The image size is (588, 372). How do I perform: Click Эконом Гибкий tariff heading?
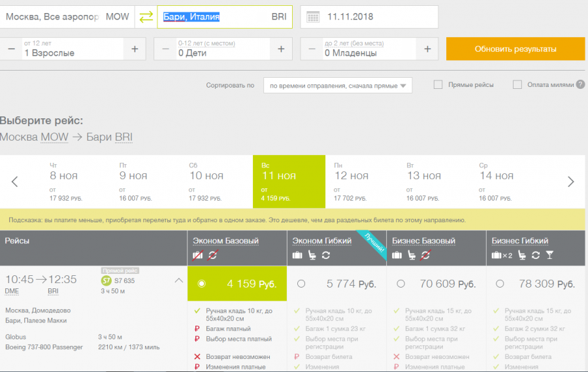tap(322, 241)
